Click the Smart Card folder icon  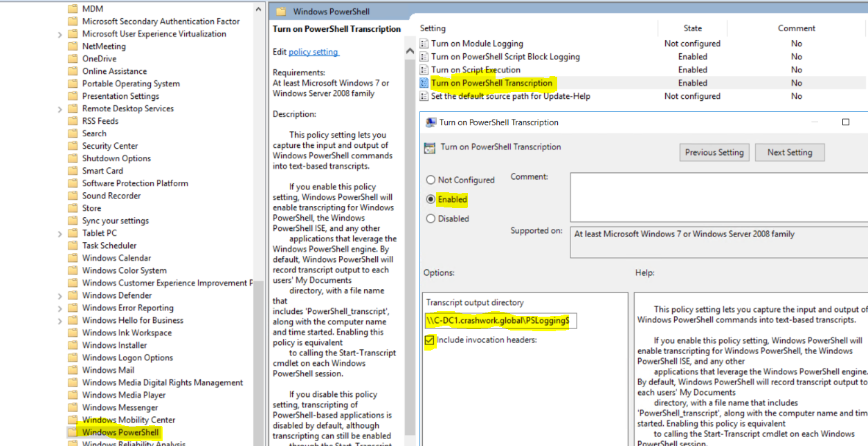click(x=73, y=171)
